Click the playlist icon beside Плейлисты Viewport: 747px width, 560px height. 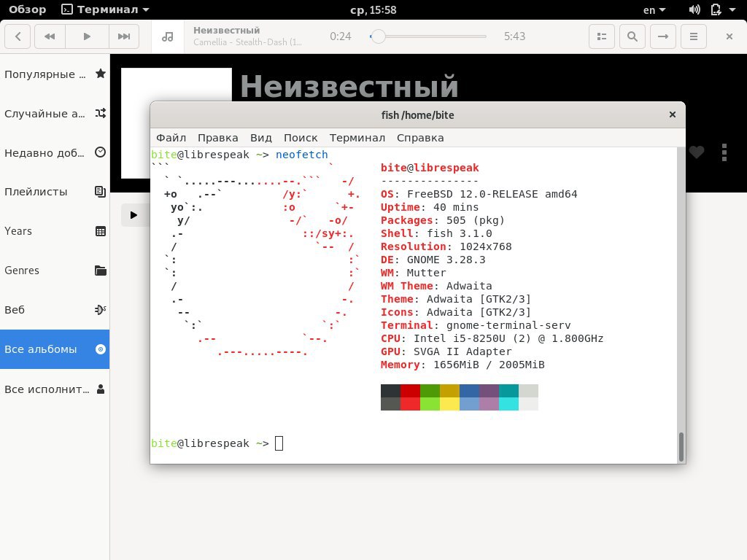coord(101,192)
